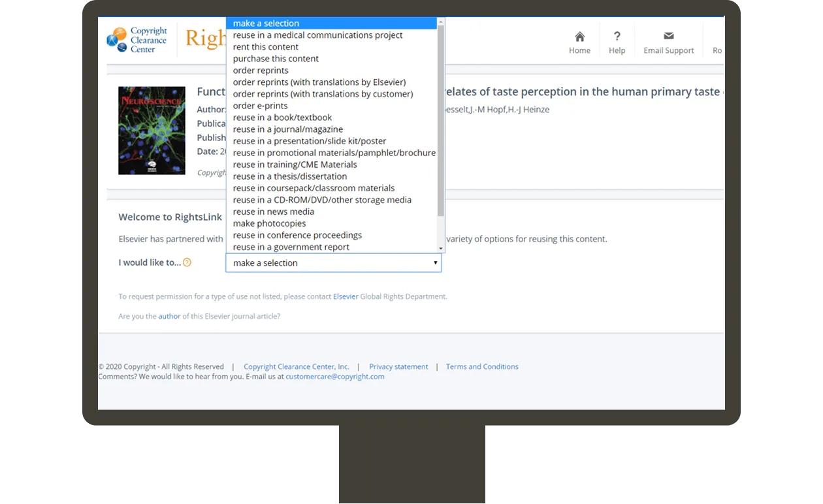Select 'reuse in news media'
Viewport: 823px width, 504px height.
pos(331,212)
